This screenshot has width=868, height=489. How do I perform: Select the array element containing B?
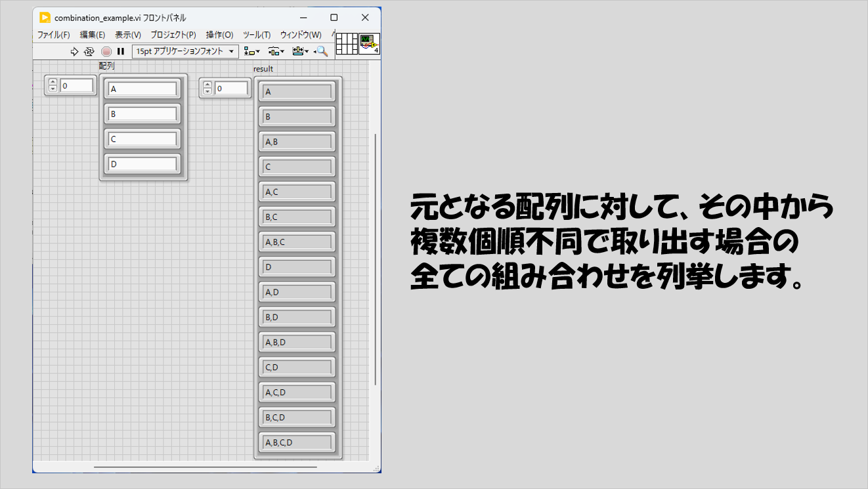[x=142, y=114]
